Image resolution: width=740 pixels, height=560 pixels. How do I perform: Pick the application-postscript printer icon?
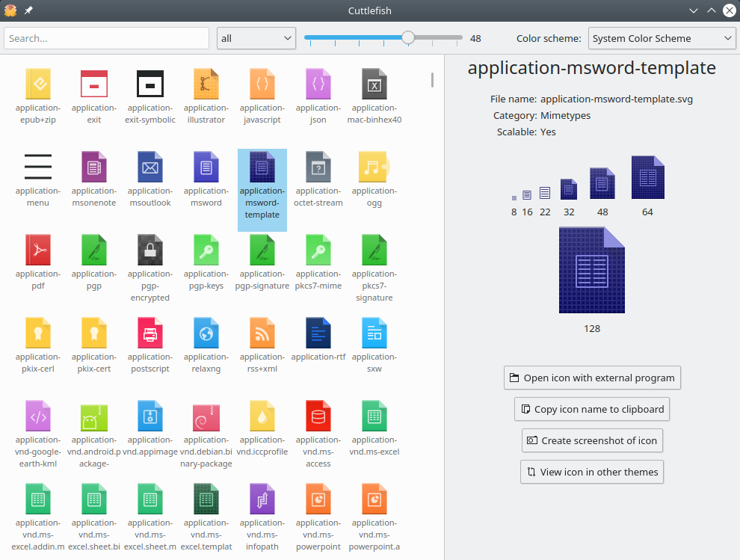tap(150, 333)
